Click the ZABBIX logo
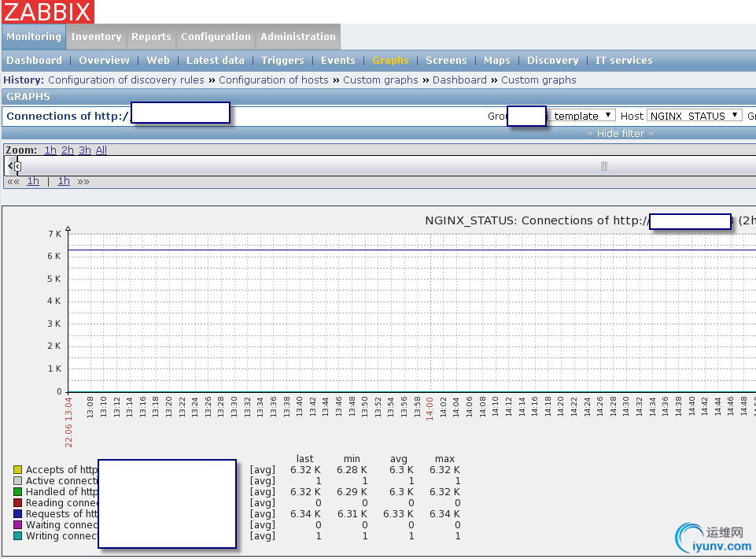 tap(48, 12)
